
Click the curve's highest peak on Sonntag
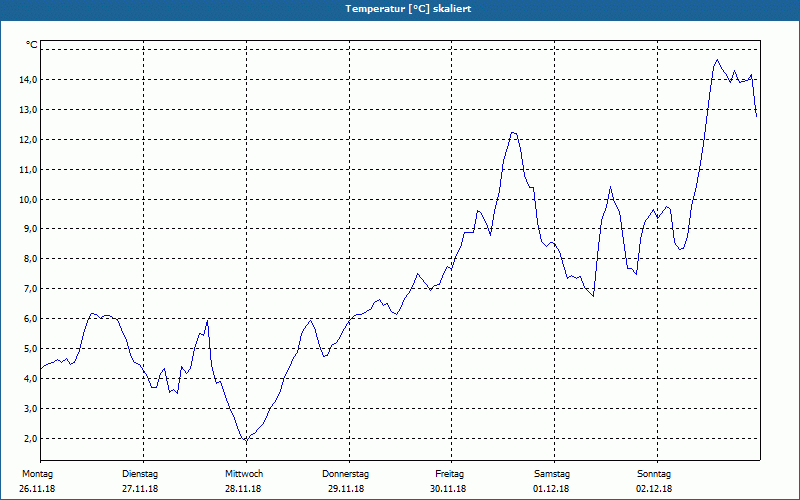click(717, 60)
